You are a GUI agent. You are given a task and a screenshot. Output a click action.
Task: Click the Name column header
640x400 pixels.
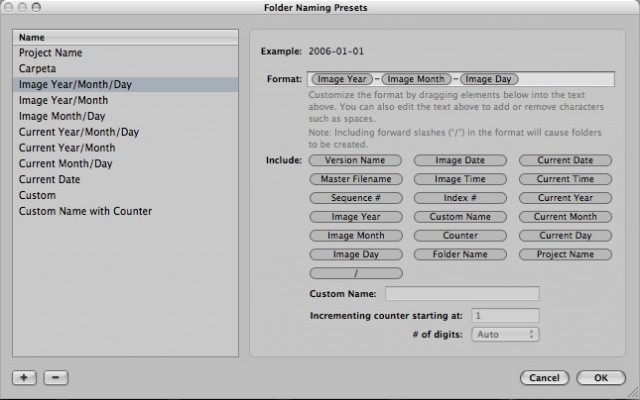pos(125,38)
